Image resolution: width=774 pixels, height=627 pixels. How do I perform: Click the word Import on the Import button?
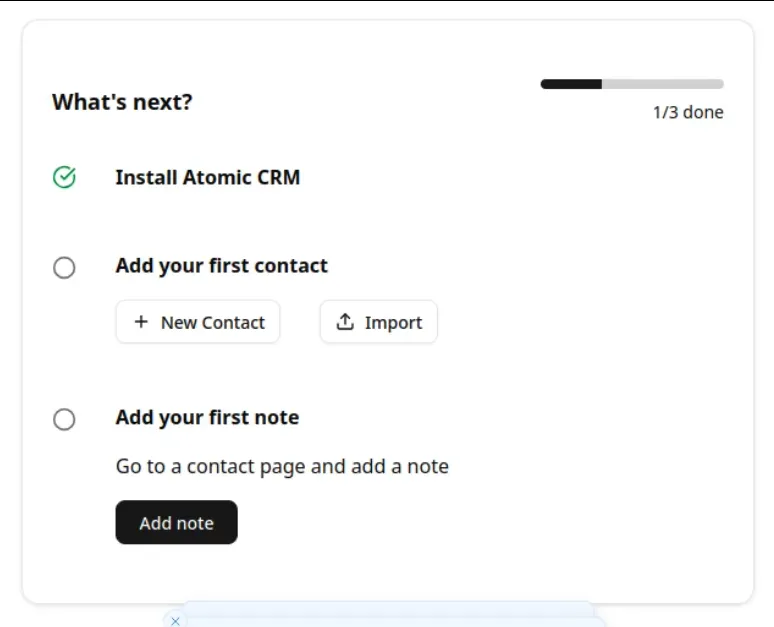click(x=393, y=323)
